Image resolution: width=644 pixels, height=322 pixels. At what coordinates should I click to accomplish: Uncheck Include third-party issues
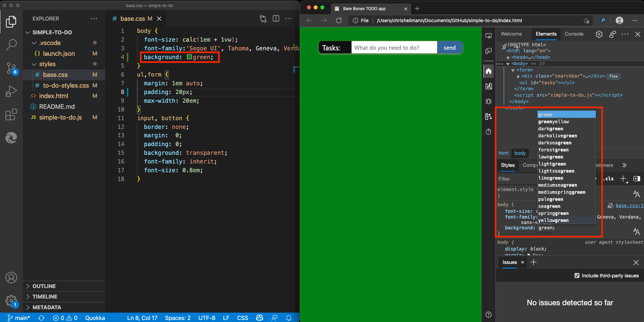coord(577,275)
